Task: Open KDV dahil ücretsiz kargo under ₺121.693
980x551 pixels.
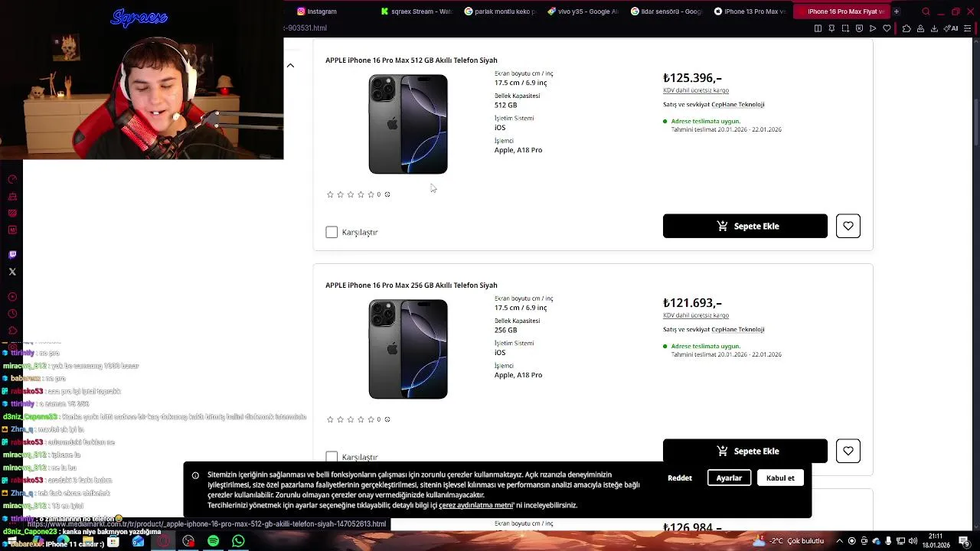Action: click(696, 315)
